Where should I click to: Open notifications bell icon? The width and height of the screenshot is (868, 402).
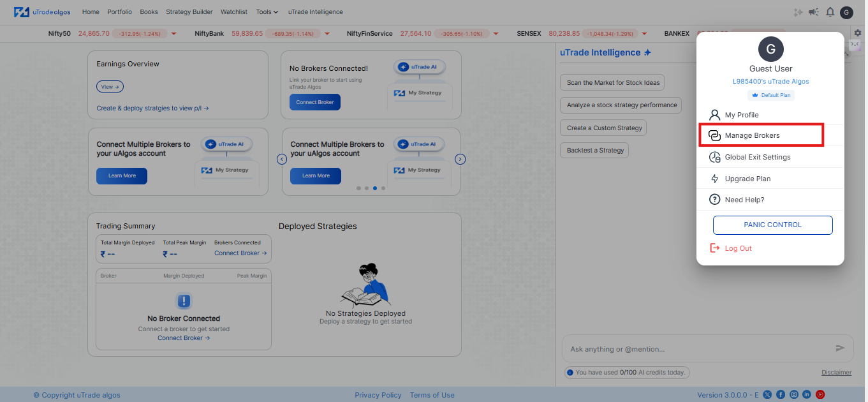pos(830,12)
